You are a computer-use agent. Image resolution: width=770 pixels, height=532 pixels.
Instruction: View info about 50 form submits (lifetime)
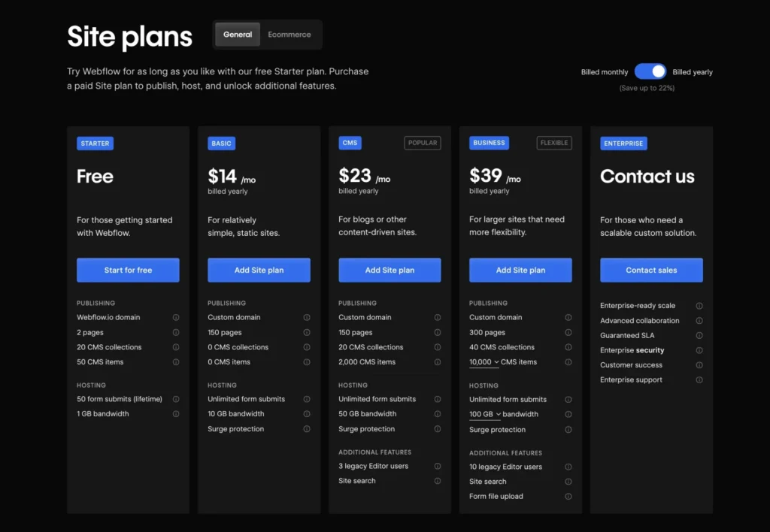[177, 399]
